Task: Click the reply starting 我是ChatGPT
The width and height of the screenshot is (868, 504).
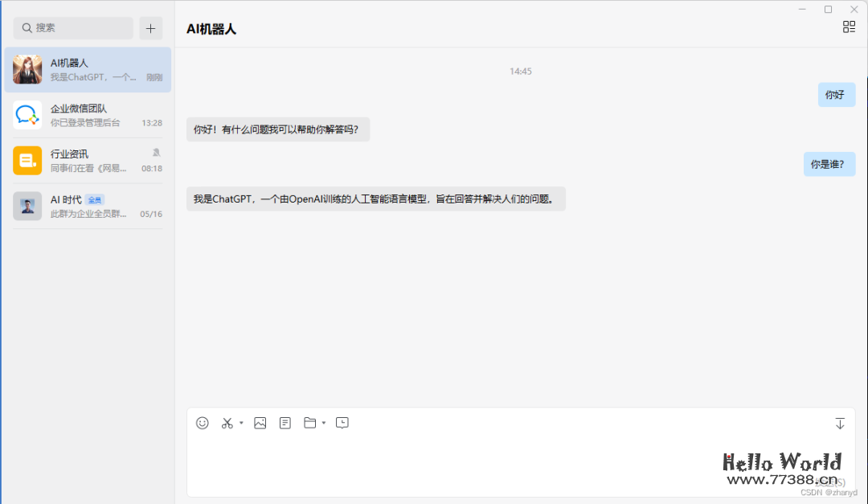Action: [x=376, y=199]
